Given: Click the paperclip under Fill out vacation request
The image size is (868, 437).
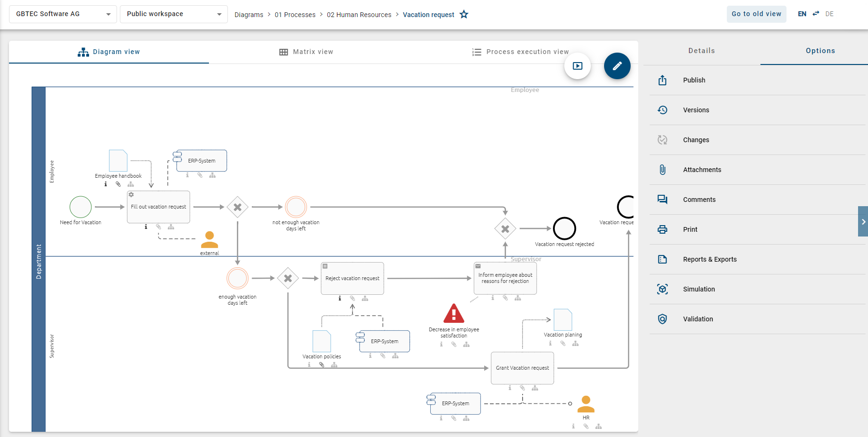Looking at the screenshot, I should tap(158, 227).
